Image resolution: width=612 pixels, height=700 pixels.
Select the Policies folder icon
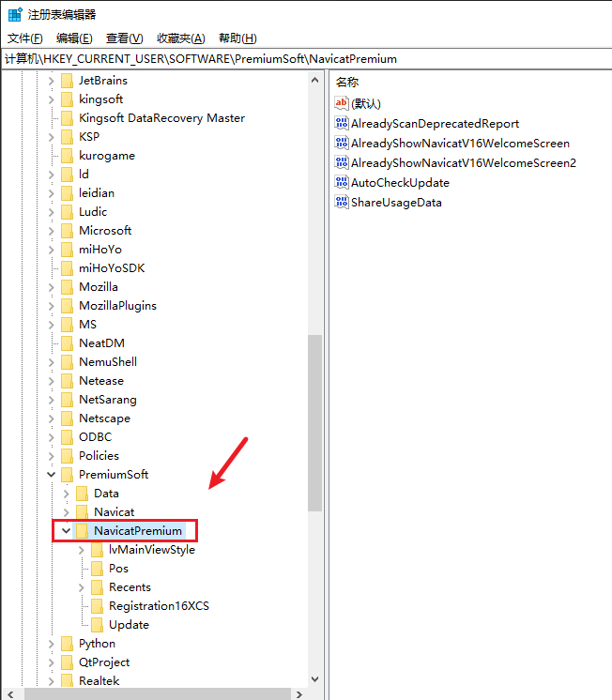point(67,456)
